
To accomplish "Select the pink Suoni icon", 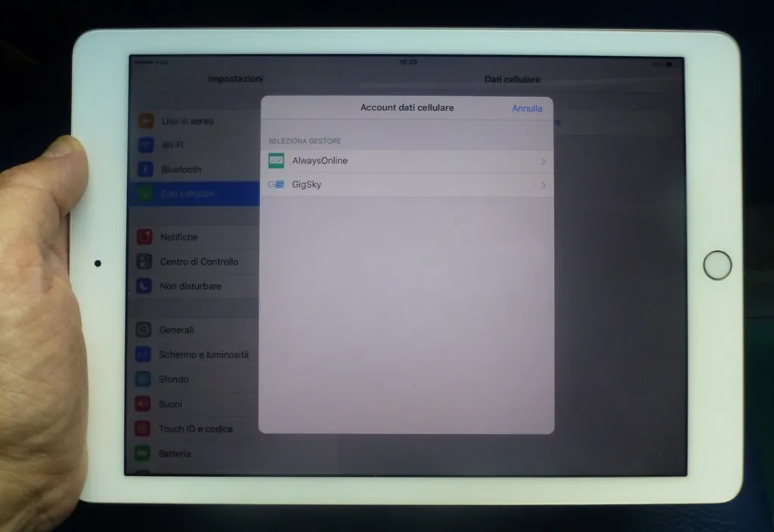I will coord(144,404).
